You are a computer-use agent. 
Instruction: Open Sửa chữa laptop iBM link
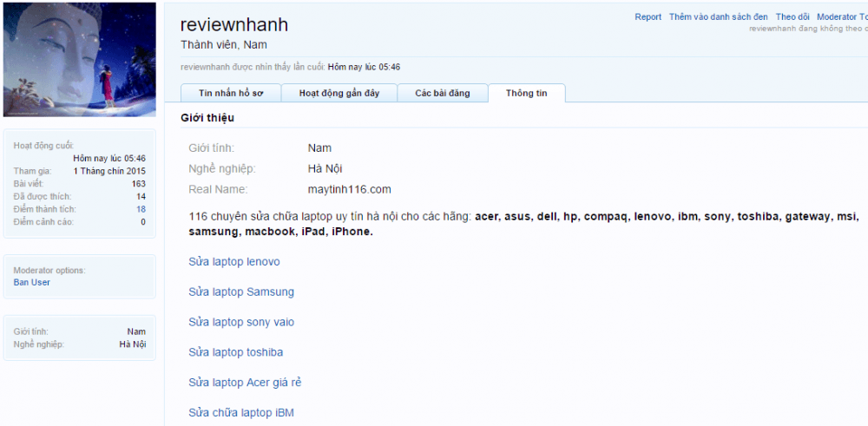tap(240, 413)
